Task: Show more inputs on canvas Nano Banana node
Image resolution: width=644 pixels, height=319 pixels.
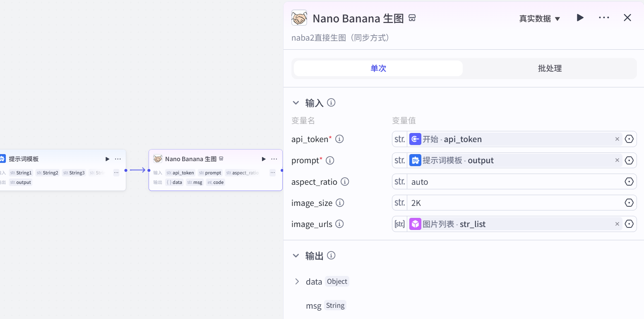Action: click(272, 173)
